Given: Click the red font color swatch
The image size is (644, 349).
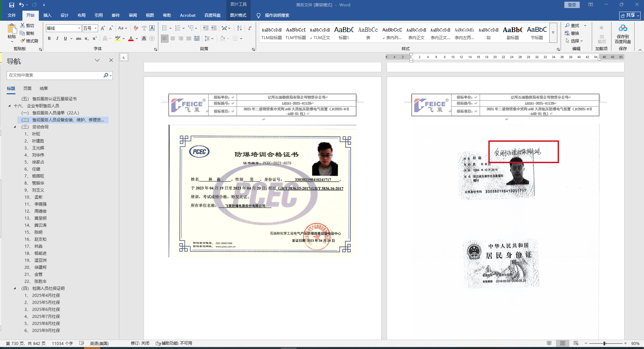Looking at the screenshot, I should (131, 38).
